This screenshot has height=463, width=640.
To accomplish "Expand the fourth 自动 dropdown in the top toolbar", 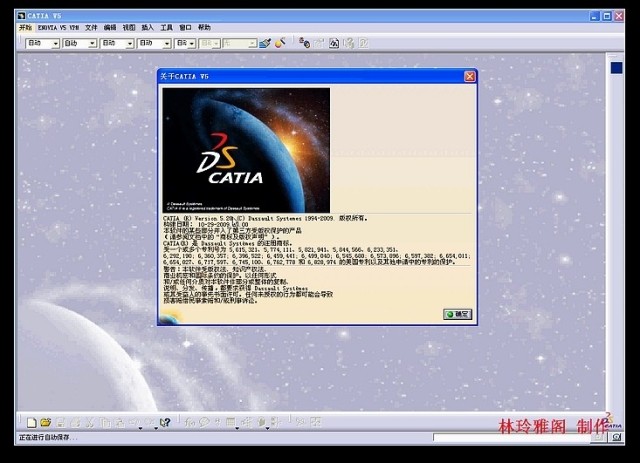I will (x=167, y=43).
